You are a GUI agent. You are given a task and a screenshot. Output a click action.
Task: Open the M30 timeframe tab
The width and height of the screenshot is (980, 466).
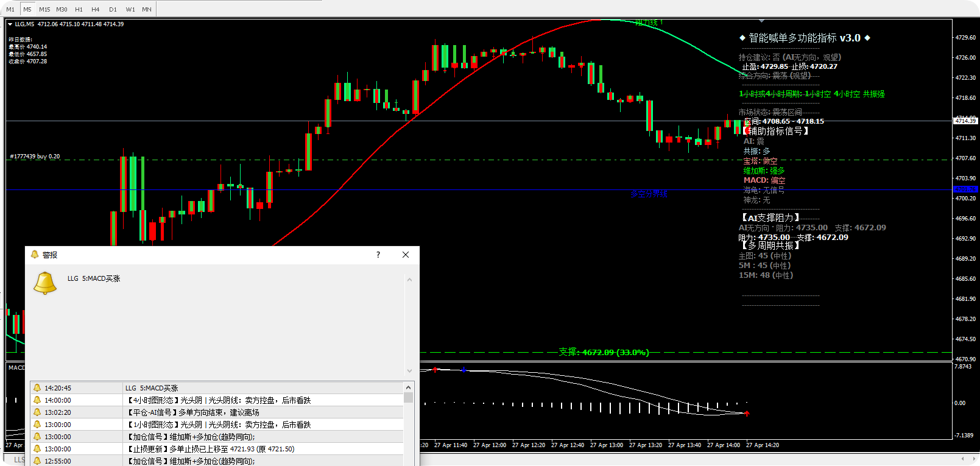point(62,9)
